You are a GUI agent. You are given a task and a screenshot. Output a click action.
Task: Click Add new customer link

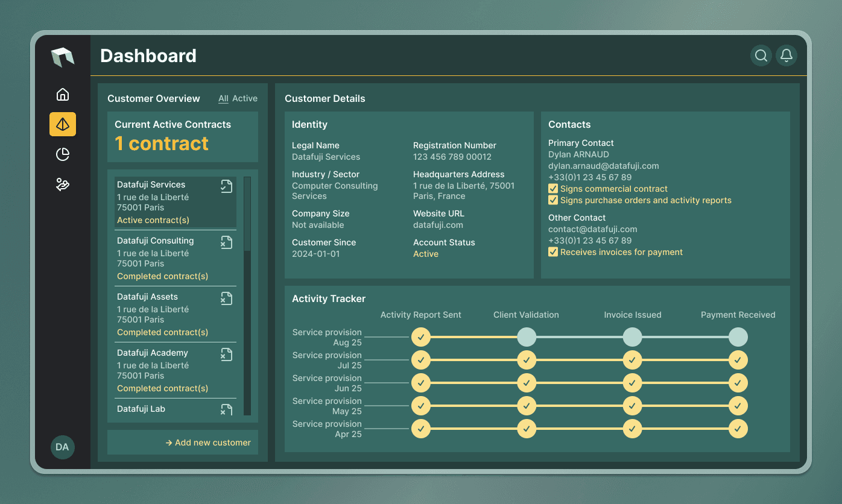(x=208, y=443)
